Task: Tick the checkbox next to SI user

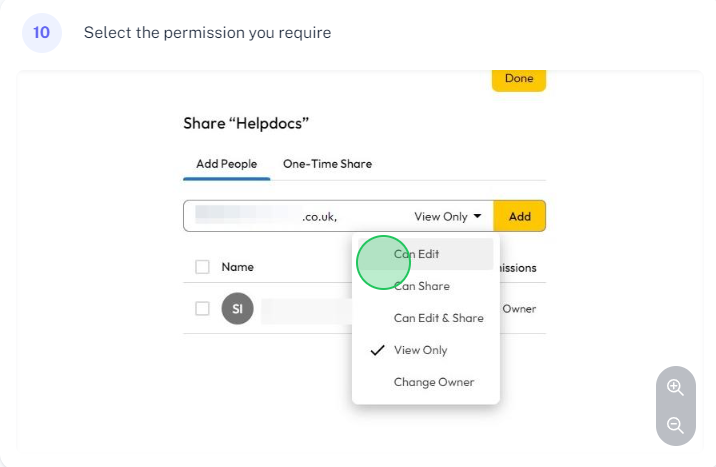Action: coord(202,308)
